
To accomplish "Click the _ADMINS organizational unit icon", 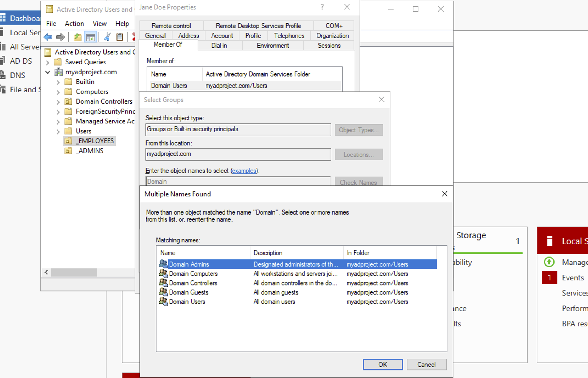I will (x=68, y=151).
